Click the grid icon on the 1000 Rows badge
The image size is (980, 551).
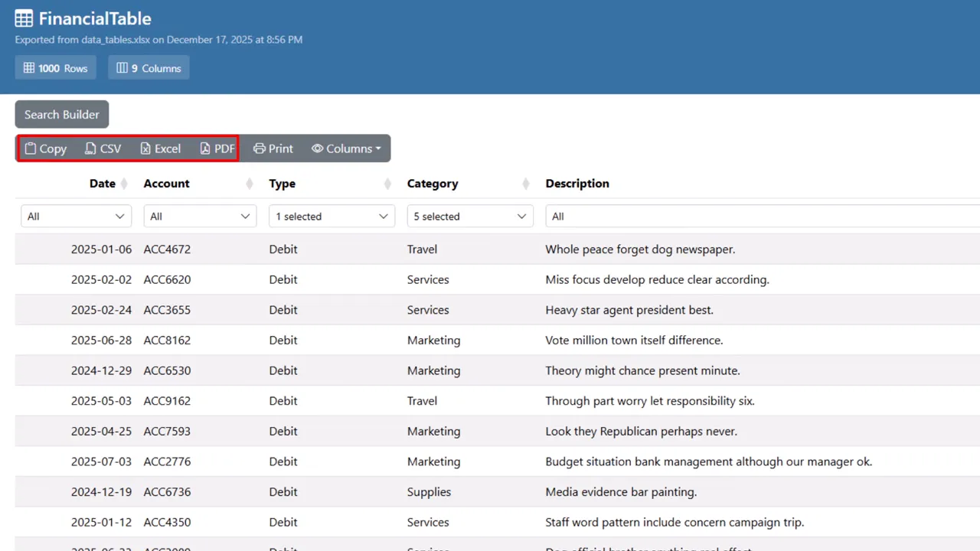click(x=28, y=67)
